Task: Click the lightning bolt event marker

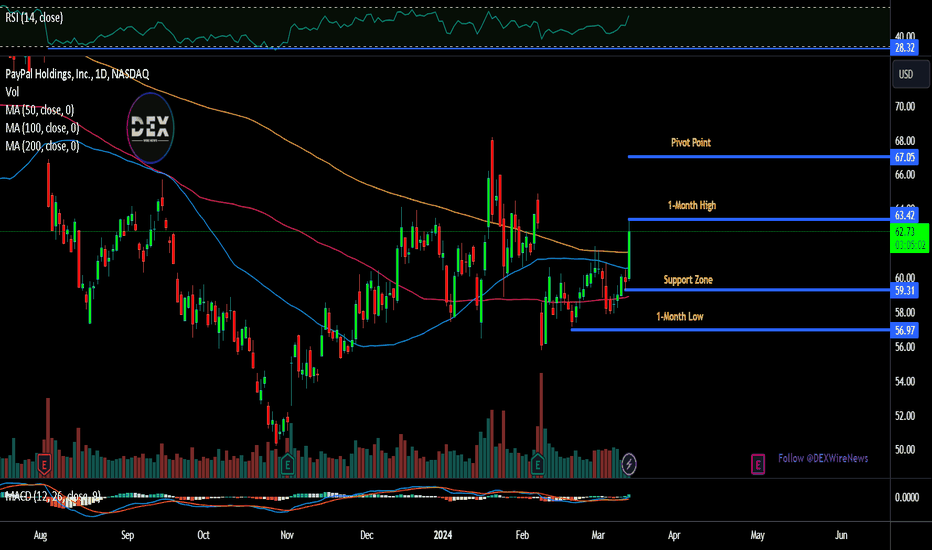Action: (629, 464)
